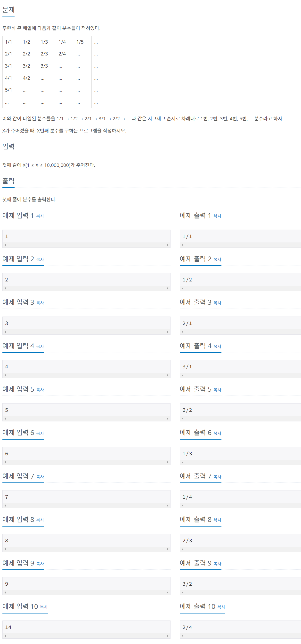The width and height of the screenshot is (301, 644).
Task: Click left scroll arrow of example output 8 box
Action: click(183, 549)
